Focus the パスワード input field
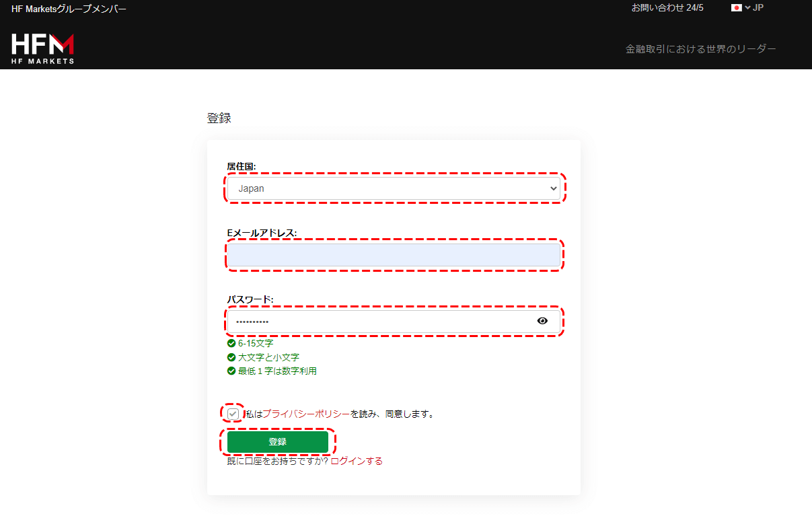812x516 pixels. [394, 322]
